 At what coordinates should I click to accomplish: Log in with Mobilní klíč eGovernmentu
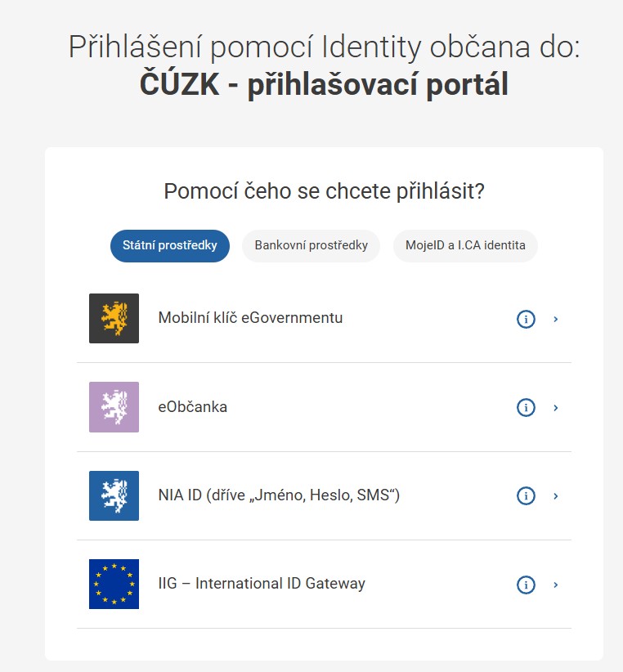coord(250,318)
